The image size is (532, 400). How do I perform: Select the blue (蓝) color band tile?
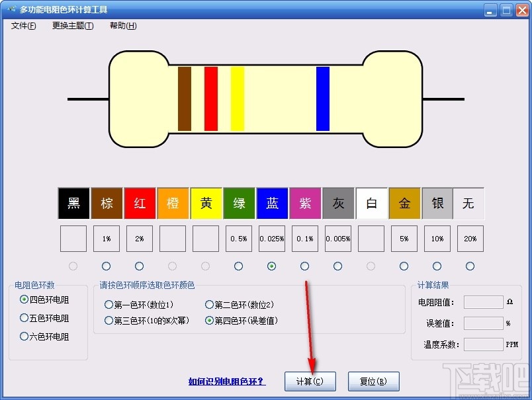tap(271, 204)
